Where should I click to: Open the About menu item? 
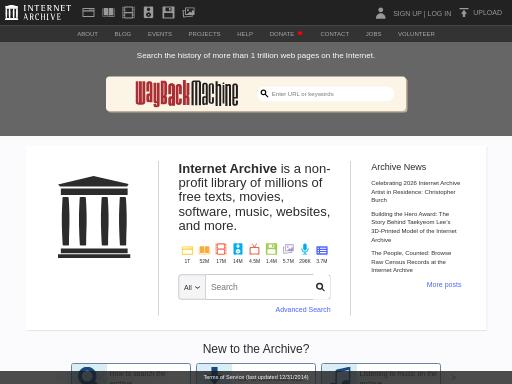[87, 34]
